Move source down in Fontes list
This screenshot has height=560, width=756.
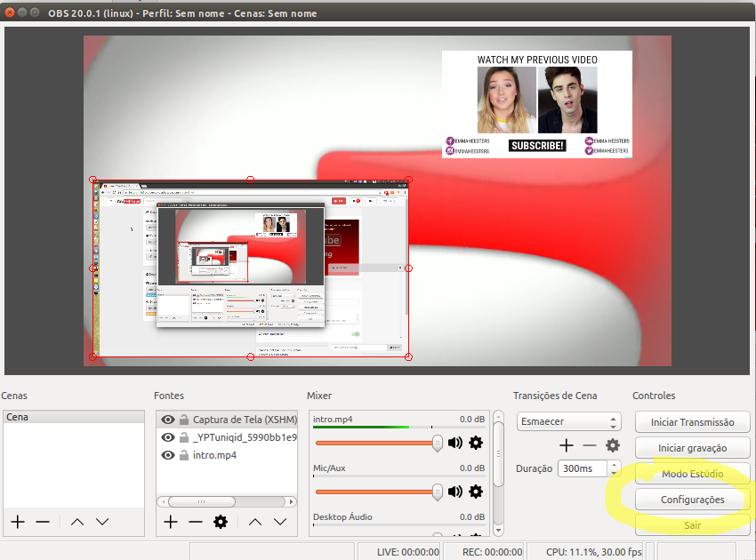pyautogui.click(x=280, y=522)
